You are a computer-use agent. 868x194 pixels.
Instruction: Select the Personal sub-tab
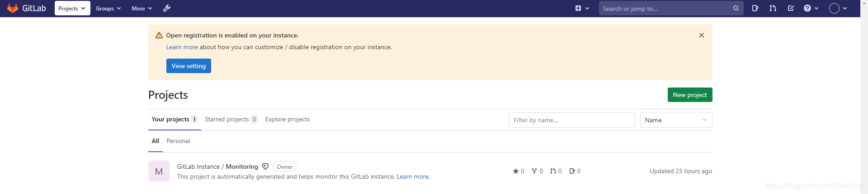[x=178, y=141]
